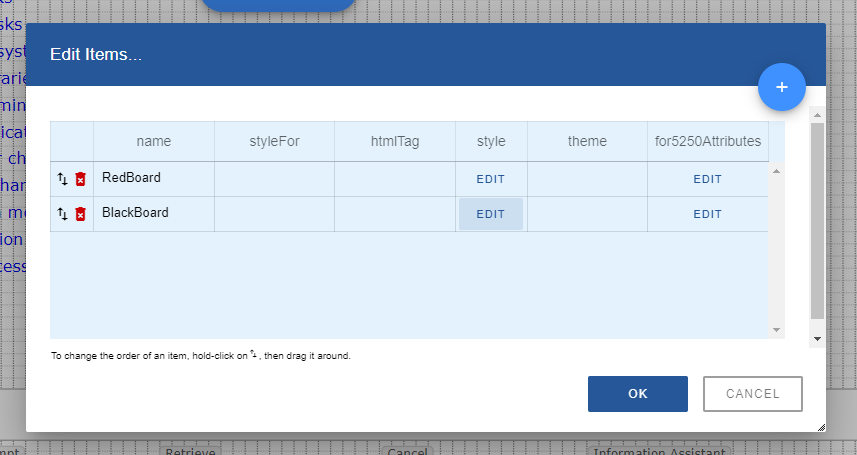Edit for5250Attributes for RedBoard
This screenshot has height=455, width=857.
pyautogui.click(x=707, y=179)
